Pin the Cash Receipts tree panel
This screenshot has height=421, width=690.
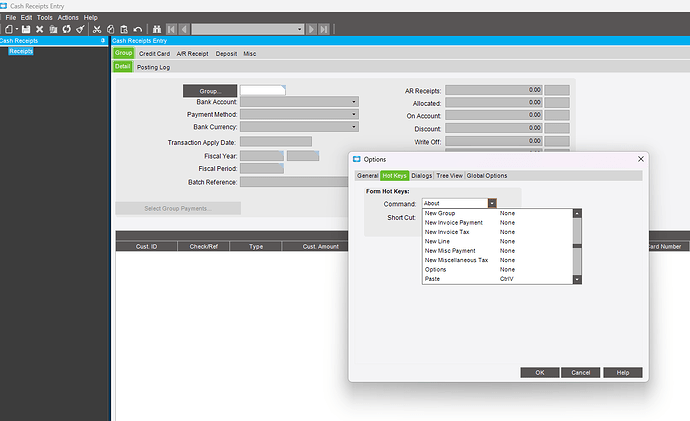tap(103, 40)
